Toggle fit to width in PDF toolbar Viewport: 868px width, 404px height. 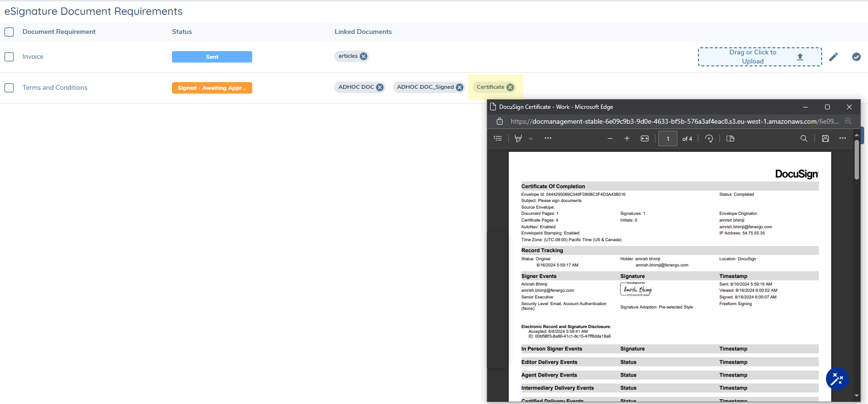(x=644, y=138)
